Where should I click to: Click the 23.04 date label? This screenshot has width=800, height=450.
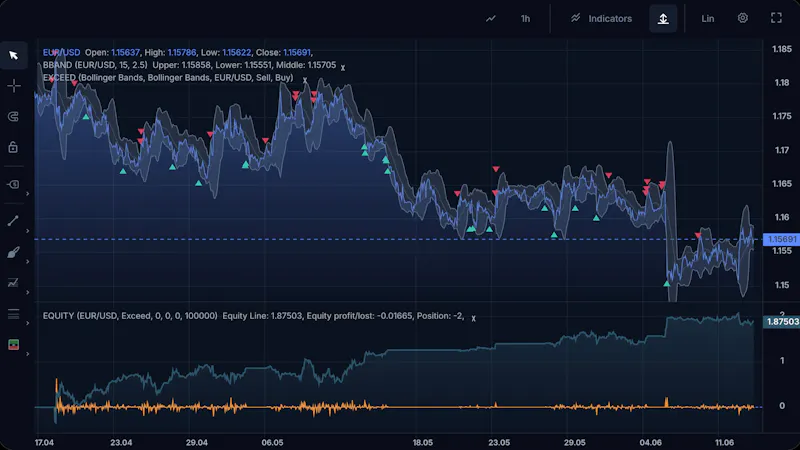tap(121, 442)
